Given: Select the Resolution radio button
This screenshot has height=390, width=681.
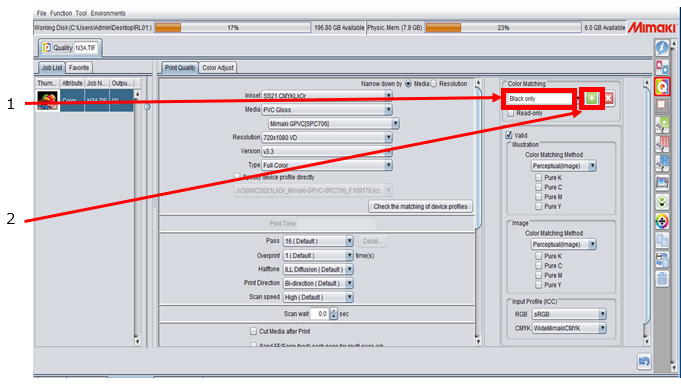Looking at the screenshot, I should click(433, 84).
